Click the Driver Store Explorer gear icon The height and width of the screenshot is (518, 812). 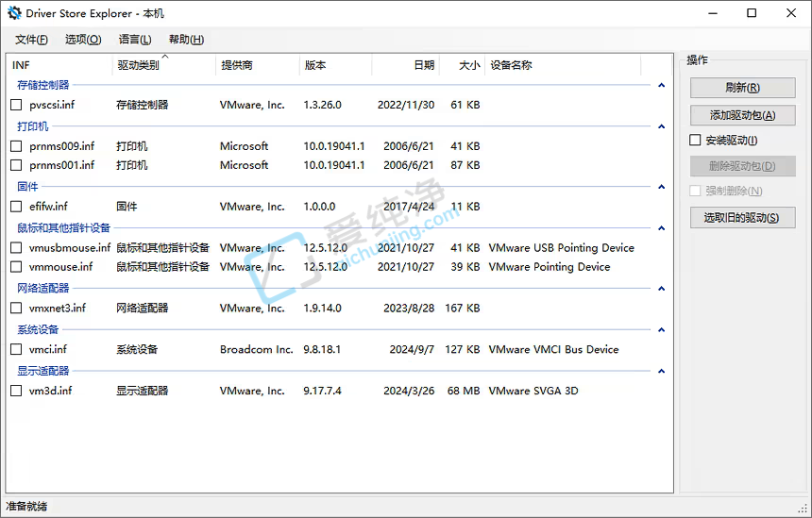coord(14,13)
